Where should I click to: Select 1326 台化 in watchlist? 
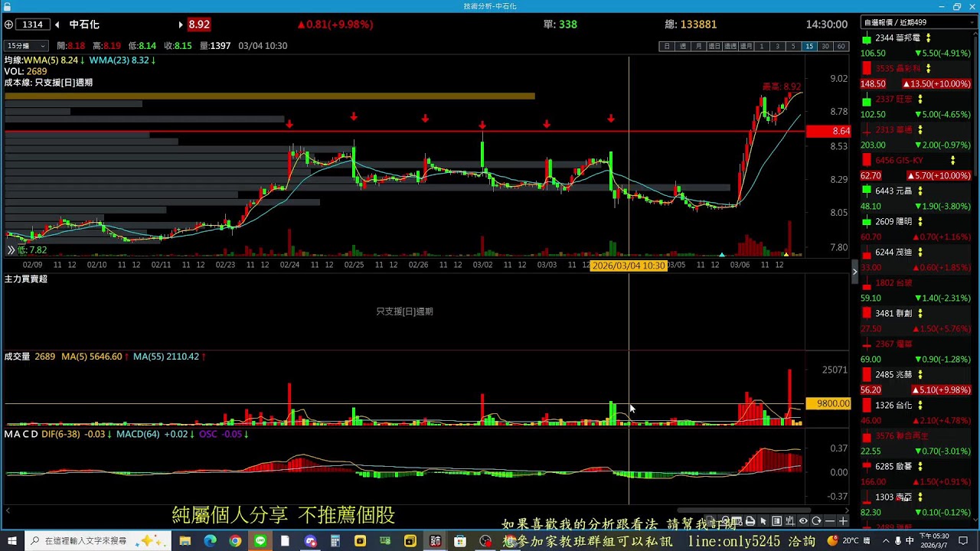[917, 412]
